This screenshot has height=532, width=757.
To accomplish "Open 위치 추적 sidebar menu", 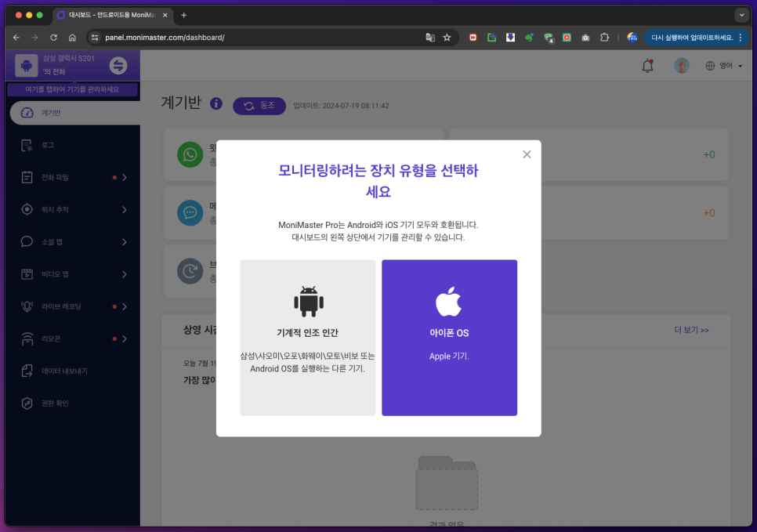I will 72,209.
